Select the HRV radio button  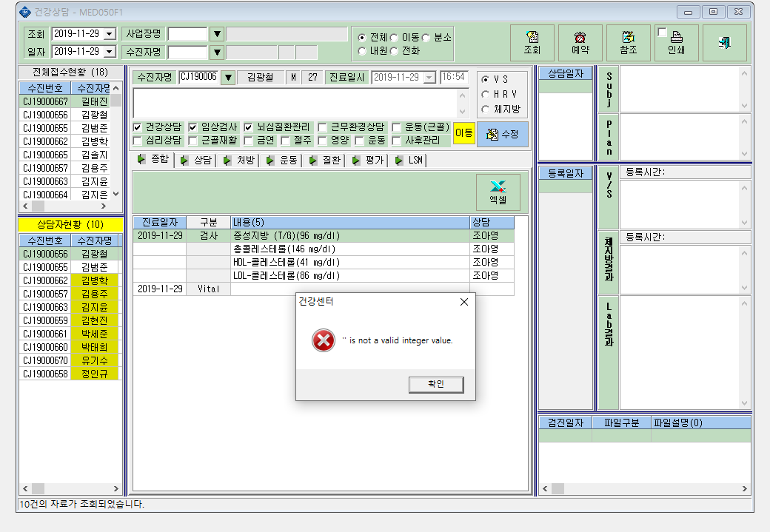pyautogui.click(x=485, y=94)
